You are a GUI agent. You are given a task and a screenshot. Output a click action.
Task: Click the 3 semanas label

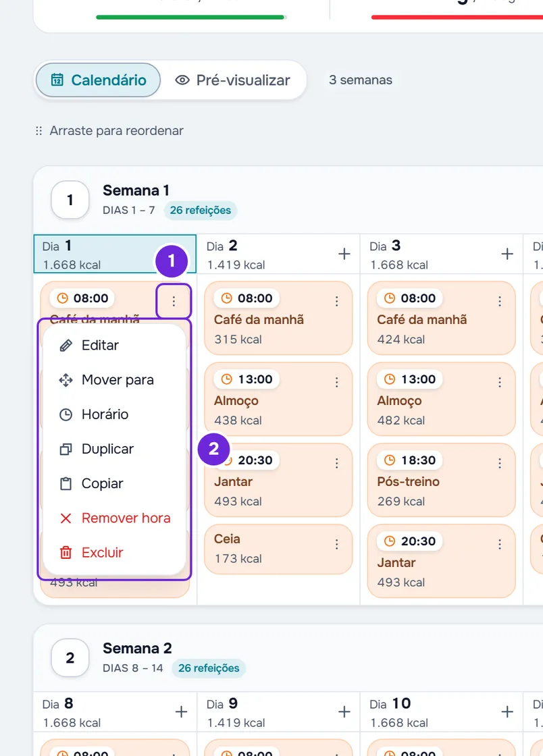tap(360, 80)
